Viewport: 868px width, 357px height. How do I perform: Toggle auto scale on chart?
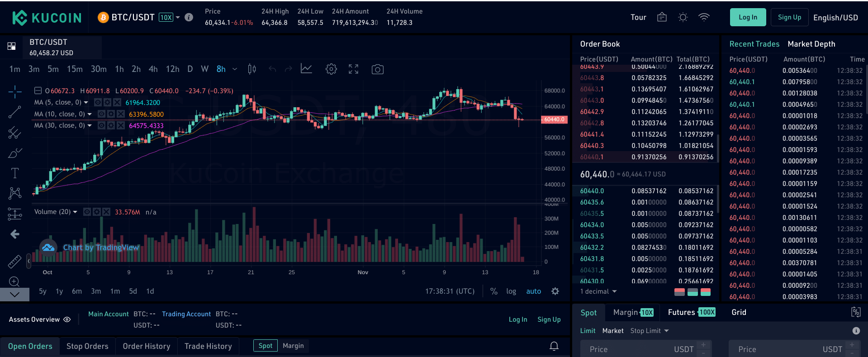(534, 291)
